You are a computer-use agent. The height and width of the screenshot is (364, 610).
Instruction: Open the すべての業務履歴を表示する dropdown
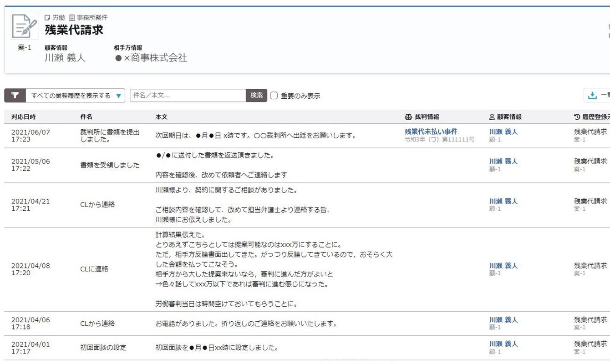pyautogui.click(x=76, y=96)
